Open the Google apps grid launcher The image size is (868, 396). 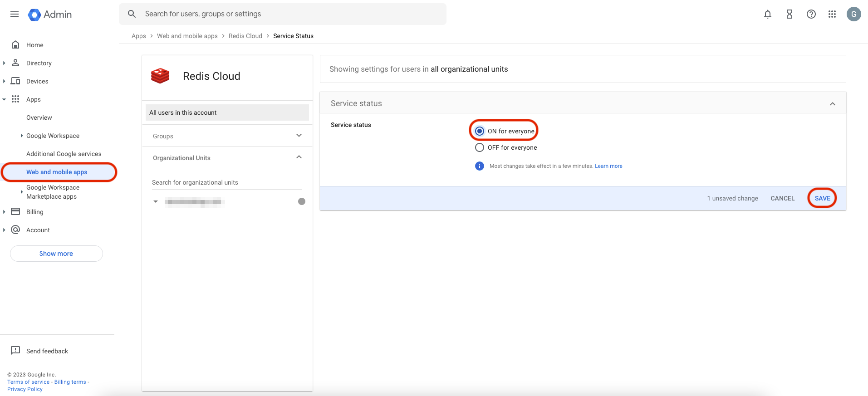pos(832,14)
